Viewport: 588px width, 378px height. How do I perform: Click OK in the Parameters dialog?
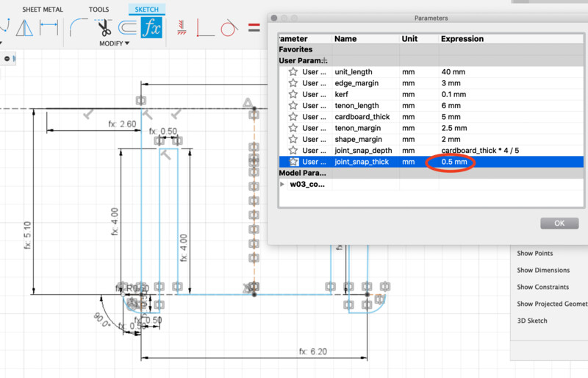click(x=559, y=223)
